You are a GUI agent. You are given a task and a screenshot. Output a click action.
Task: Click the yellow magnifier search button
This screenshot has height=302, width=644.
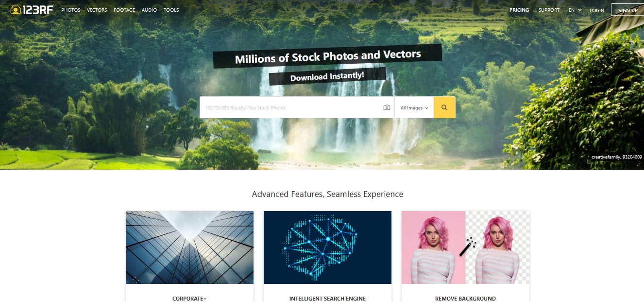pos(444,107)
